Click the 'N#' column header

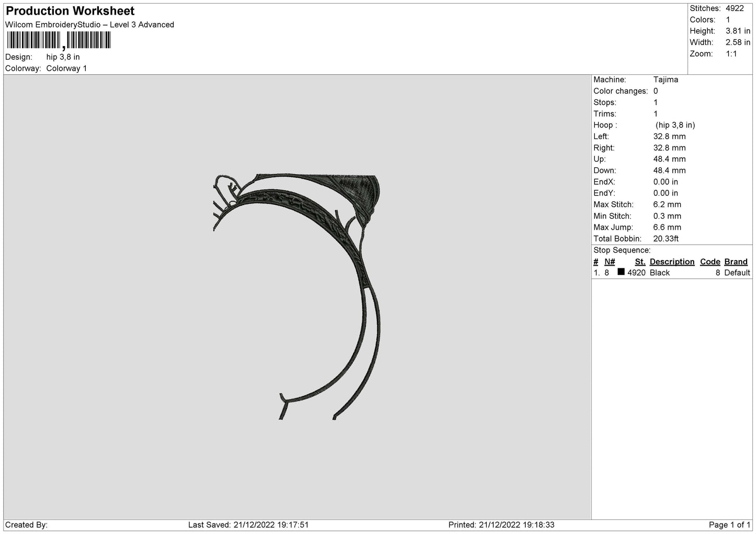coord(610,262)
